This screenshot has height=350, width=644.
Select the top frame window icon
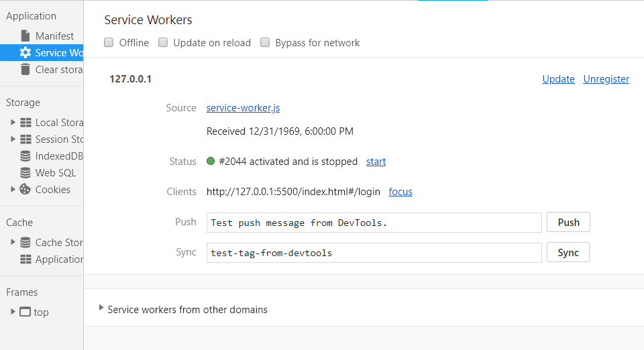click(25, 312)
